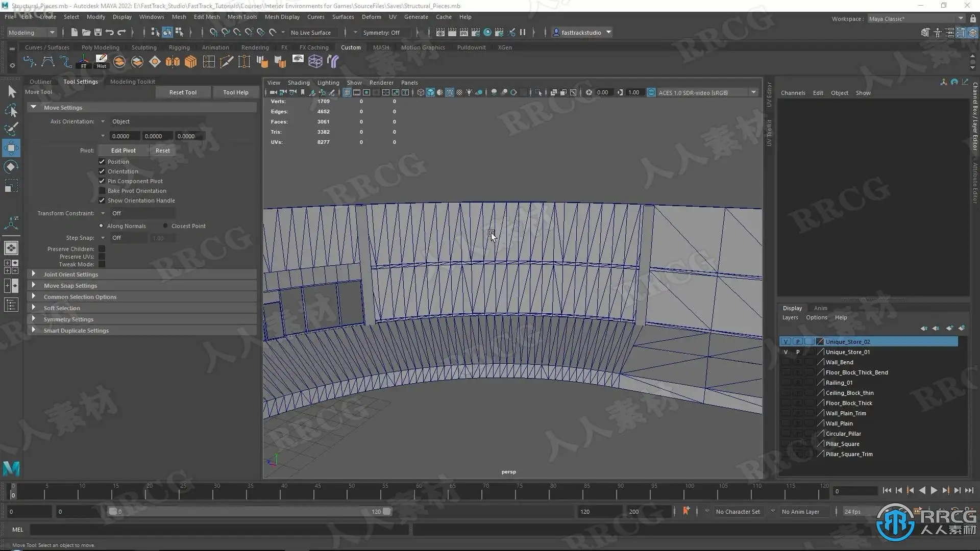Viewport: 980px width, 551px height.
Task: Click go to start of playback range
Action: tap(887, 490)
